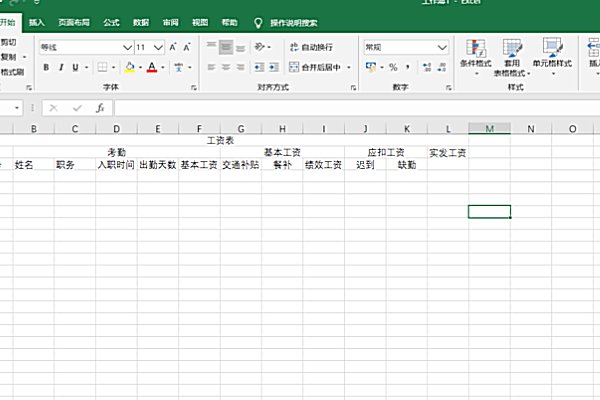Select top align icon
600x400 pixels.
click(211, 47)
